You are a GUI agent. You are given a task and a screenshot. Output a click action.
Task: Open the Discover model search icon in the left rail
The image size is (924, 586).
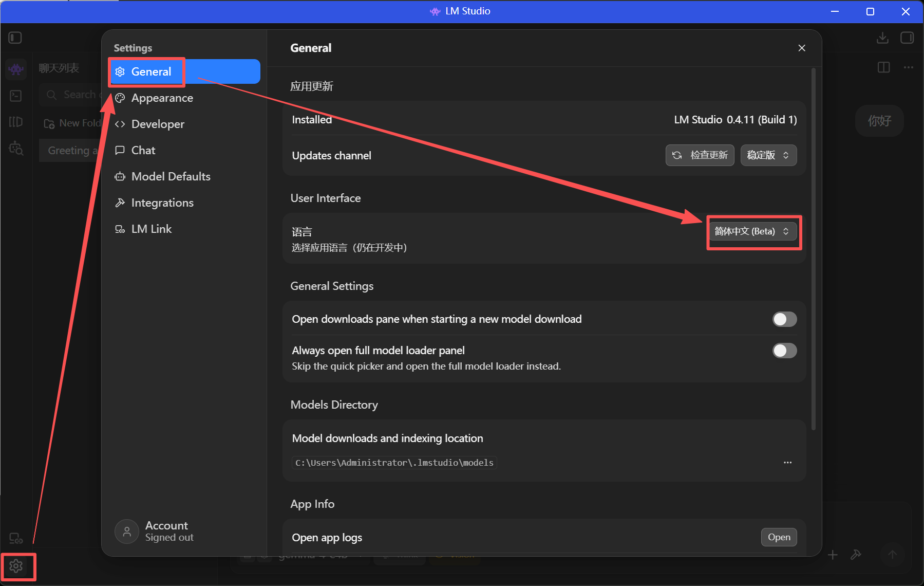[x=16, y=149]
